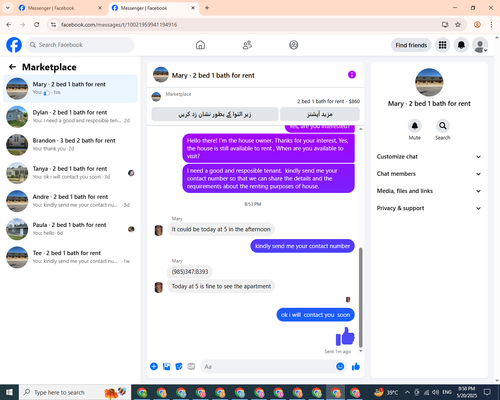Click the back arrow beside Marketplace
500x400 pixels.
(x=13, y=67)
